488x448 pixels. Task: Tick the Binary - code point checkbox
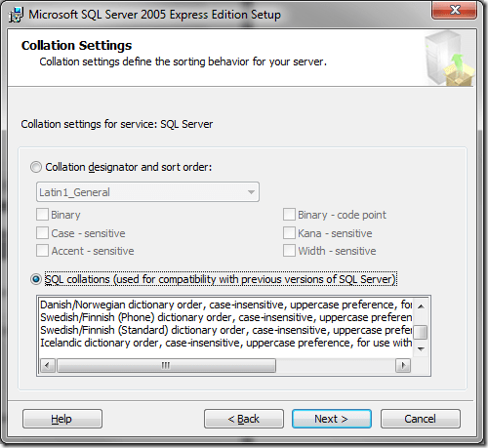(x=289, y=215)
